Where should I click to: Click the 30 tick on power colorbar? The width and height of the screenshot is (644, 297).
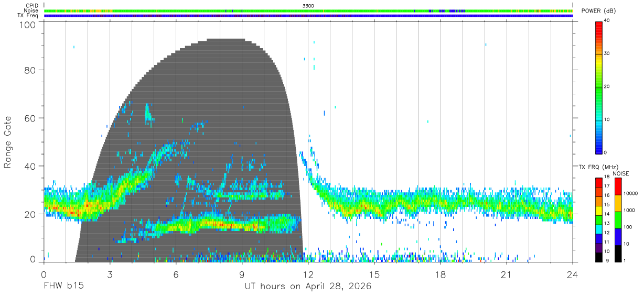click(x=607, y=54)
